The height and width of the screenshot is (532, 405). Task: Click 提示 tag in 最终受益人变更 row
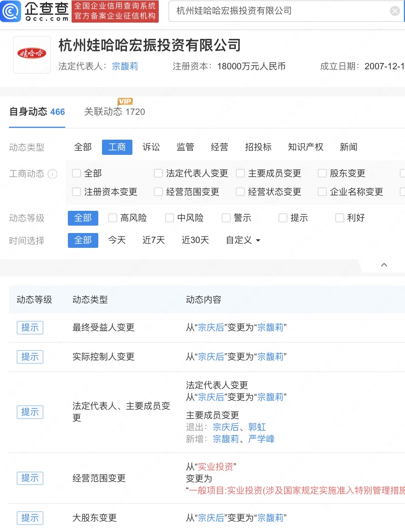(30, 327)
